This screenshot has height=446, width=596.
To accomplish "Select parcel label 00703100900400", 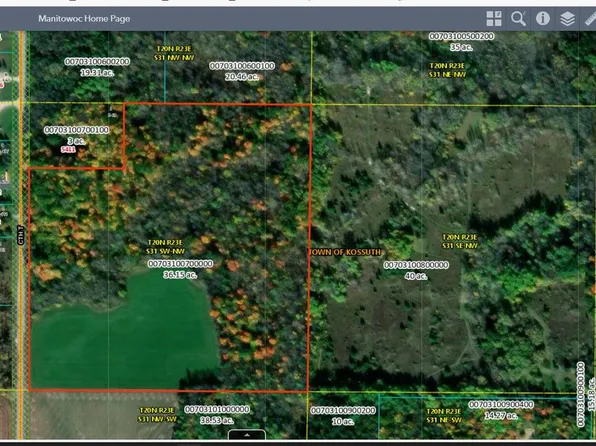I will [x=501, y=405].
